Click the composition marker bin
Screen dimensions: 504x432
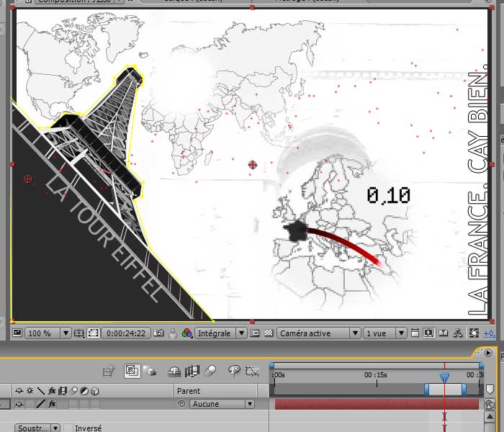click(490, 390)
